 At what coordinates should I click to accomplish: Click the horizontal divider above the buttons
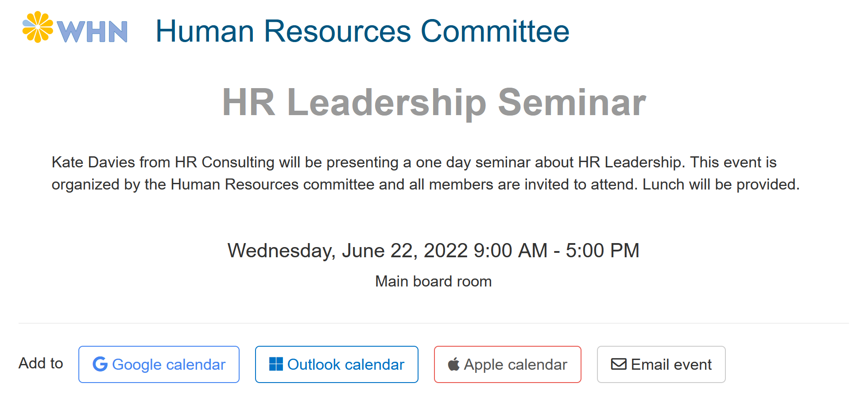point(434,323)
